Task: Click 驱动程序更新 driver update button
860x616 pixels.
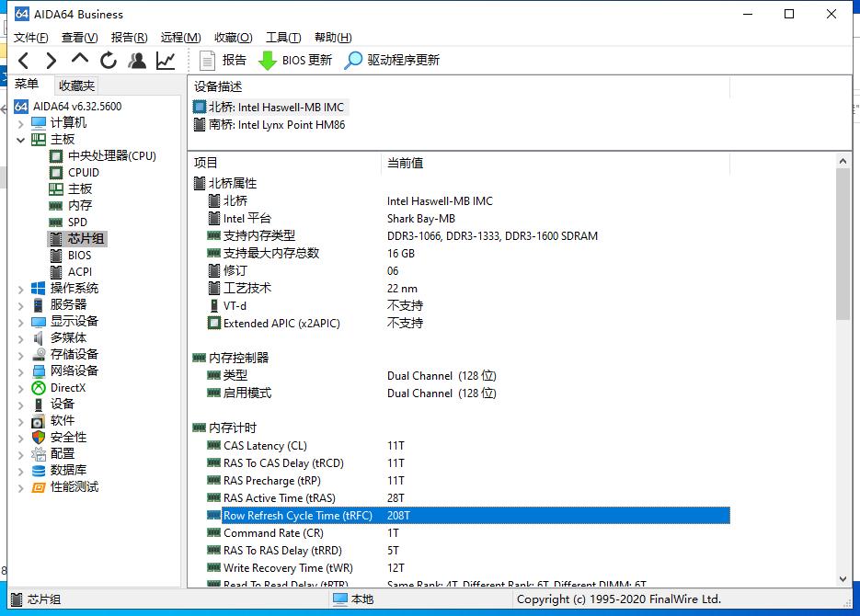Action: 392,61
